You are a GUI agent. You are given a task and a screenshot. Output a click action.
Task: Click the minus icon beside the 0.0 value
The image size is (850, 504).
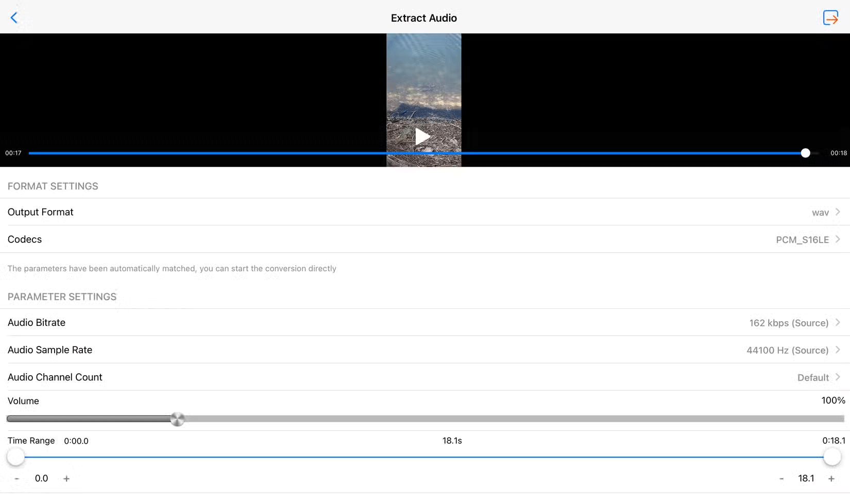point(16,478)
